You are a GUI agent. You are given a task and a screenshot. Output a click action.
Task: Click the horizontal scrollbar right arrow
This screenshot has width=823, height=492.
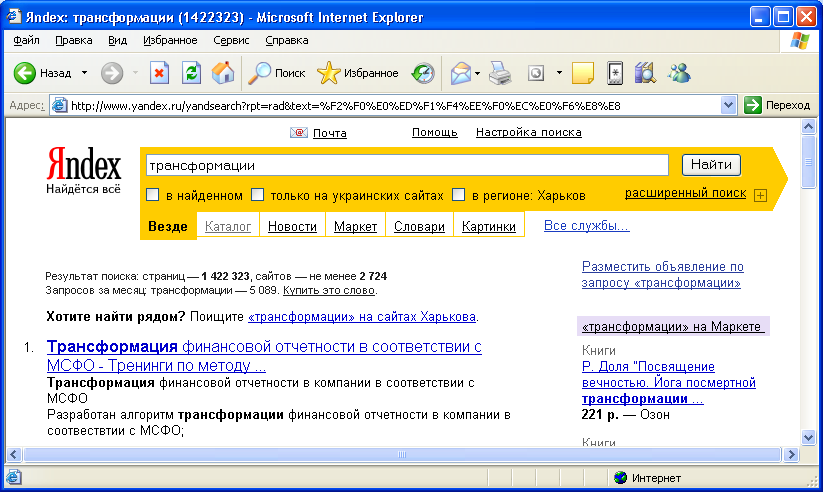coord(792,454)
